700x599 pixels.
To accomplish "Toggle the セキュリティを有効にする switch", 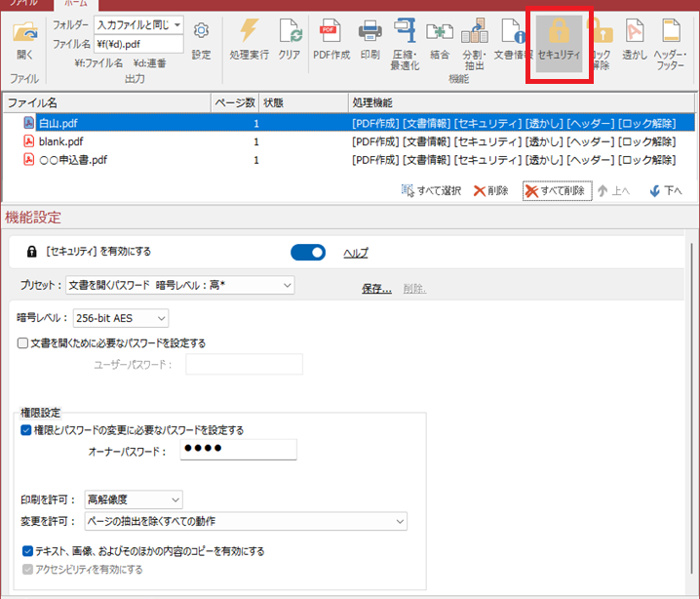I will 308,253.
